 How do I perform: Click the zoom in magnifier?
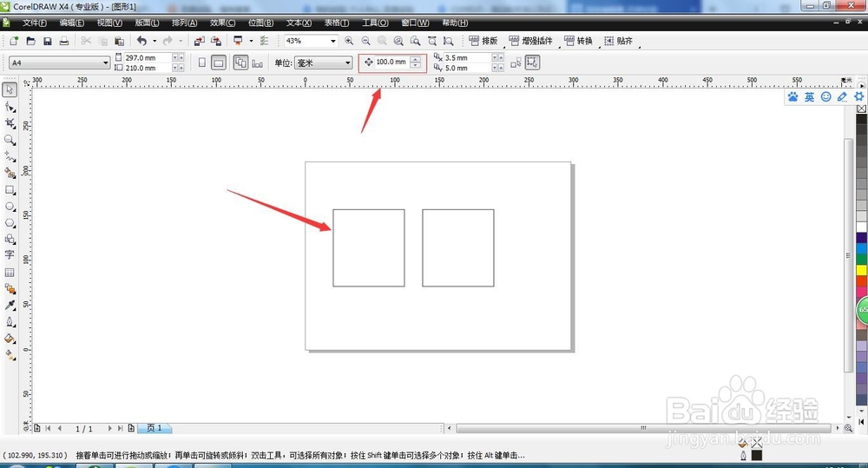[349, 41]
